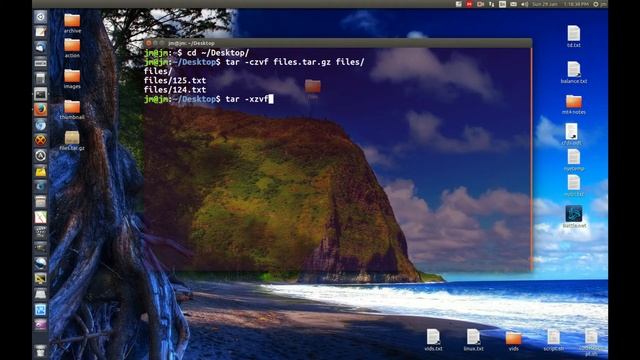Open Software Updater from the dock
Viewport: 640px width, 360px height.
[x=40, y=156]
